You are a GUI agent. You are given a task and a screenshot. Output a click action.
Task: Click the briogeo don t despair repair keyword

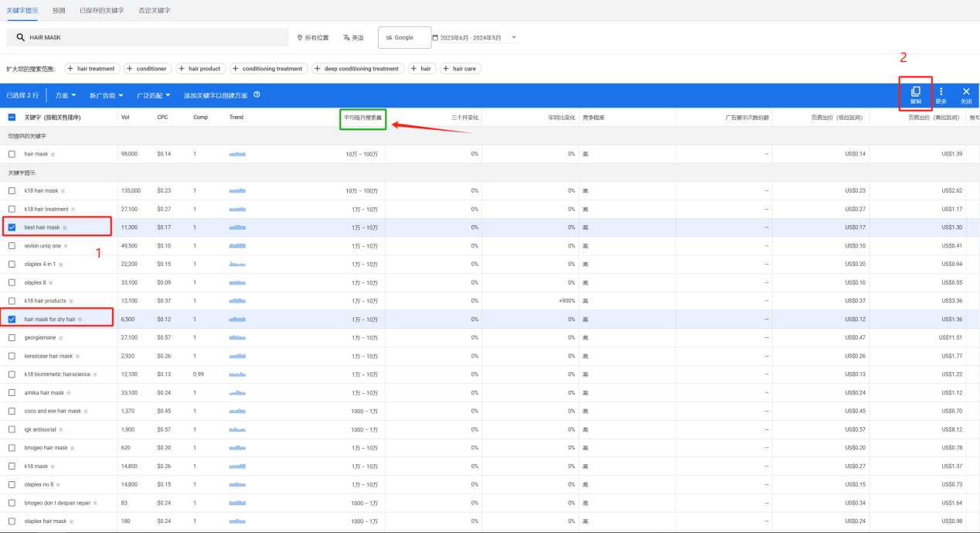(57, 503)
